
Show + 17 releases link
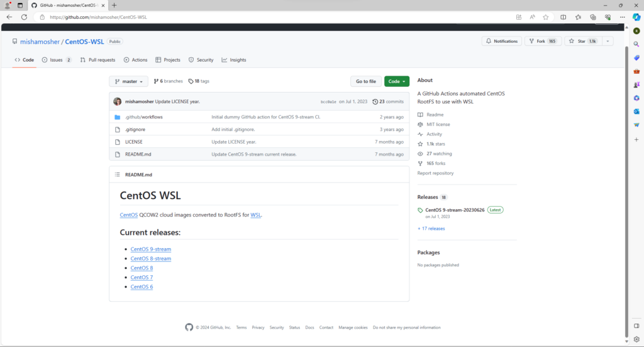point(431,229)
